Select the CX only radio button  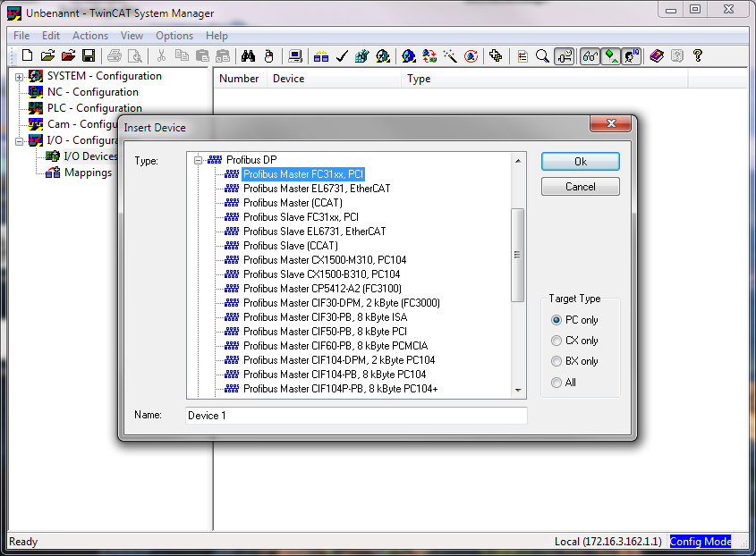click(556, 341)
